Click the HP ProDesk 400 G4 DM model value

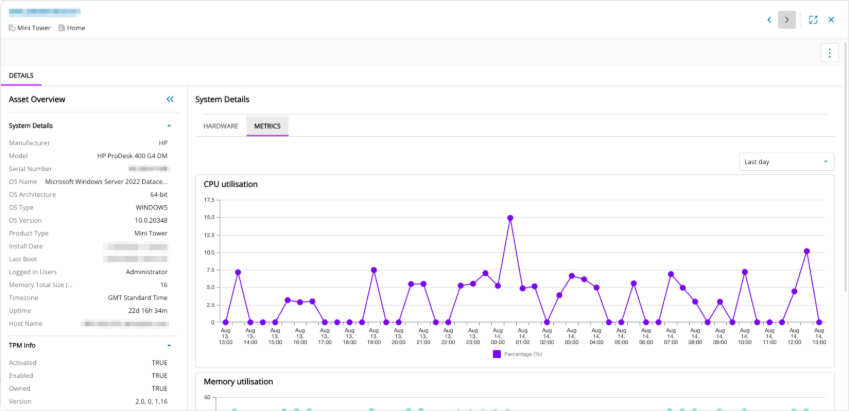click(x=132, y=156)
